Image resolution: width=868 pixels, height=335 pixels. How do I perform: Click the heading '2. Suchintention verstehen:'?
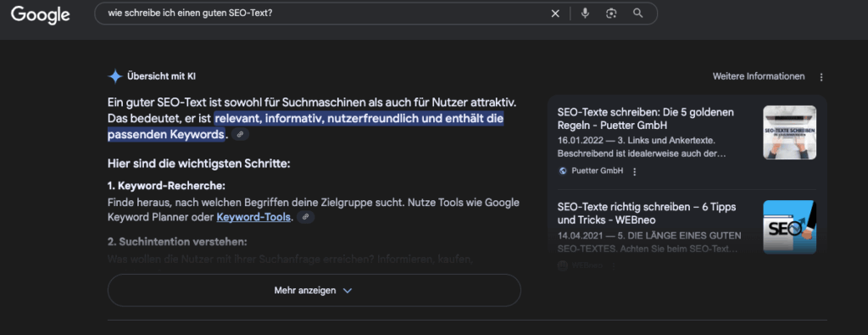pos(177,242)
